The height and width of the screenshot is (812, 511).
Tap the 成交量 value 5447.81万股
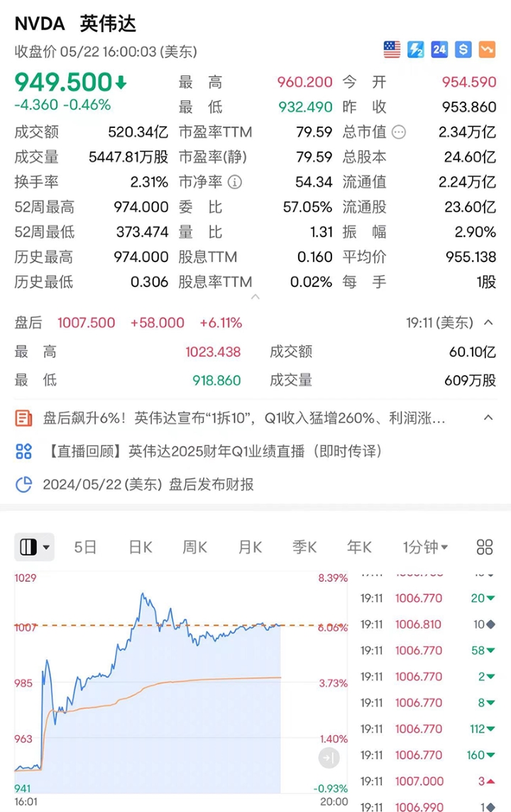click(128, 157)
